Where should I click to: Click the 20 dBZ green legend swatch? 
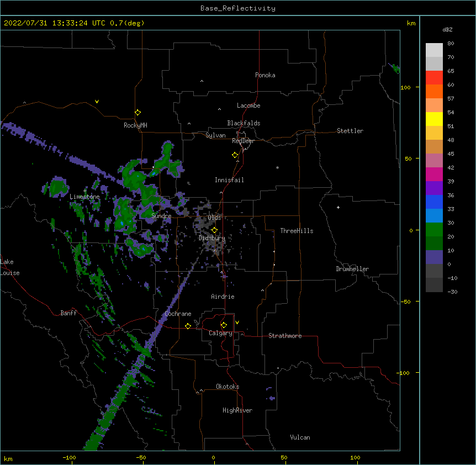[434, 230]
